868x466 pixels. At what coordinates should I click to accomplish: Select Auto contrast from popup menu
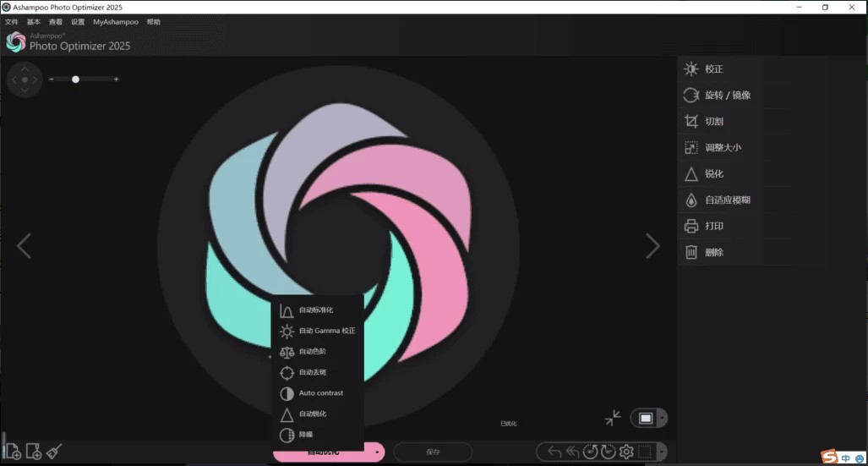click(321, 393)
